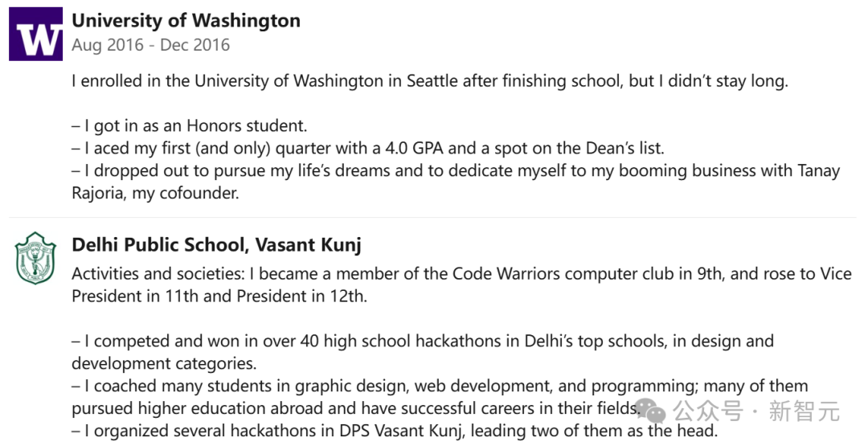Open the Delhi Public School, Vasant Kunj heading
This screenshot has width=868, height=446.
pyautogui.click(x=216, y=244)
